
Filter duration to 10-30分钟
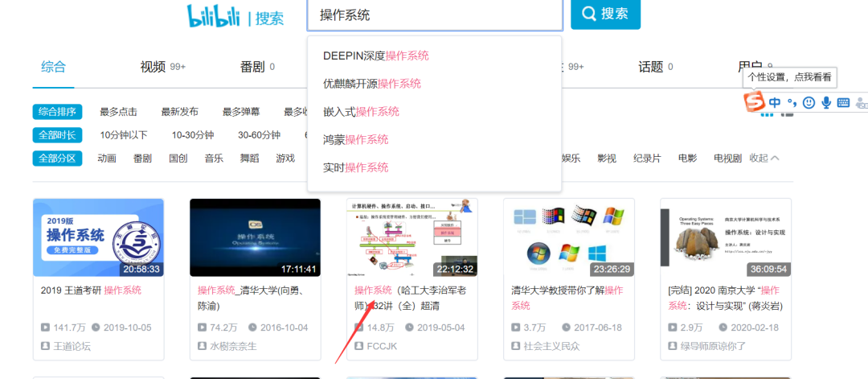pos(193,135)
